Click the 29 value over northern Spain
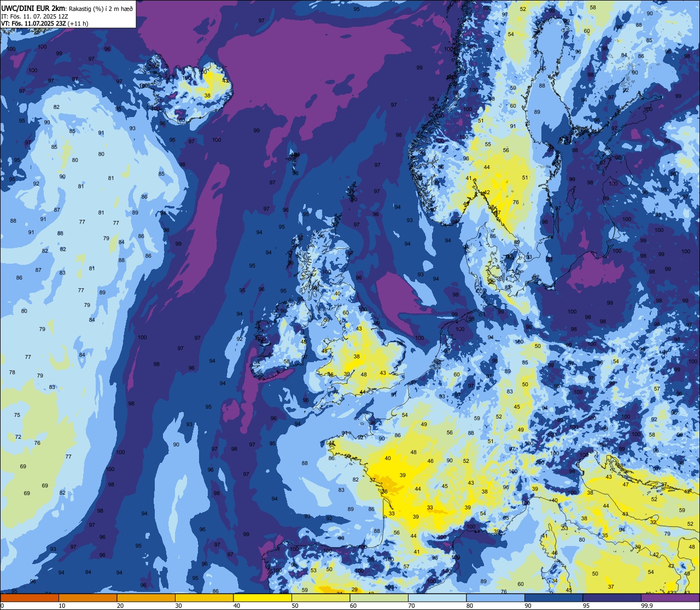 point(354,589)
